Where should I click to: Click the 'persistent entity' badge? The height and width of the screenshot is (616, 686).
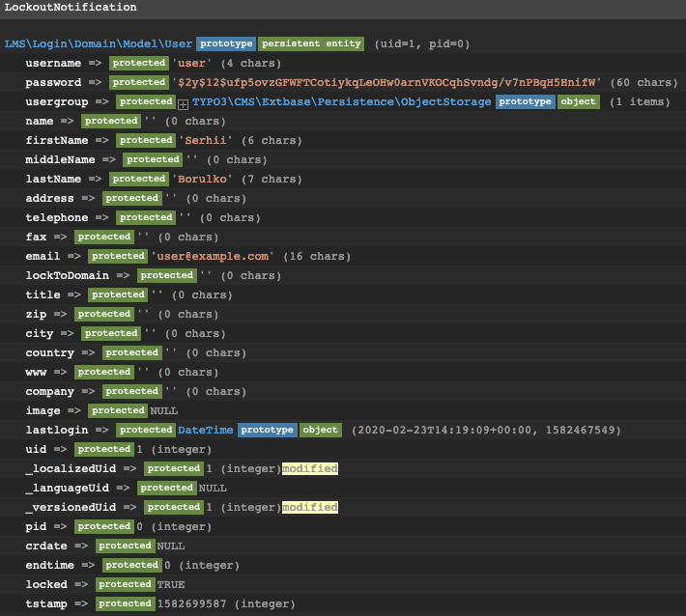(311, 43)
